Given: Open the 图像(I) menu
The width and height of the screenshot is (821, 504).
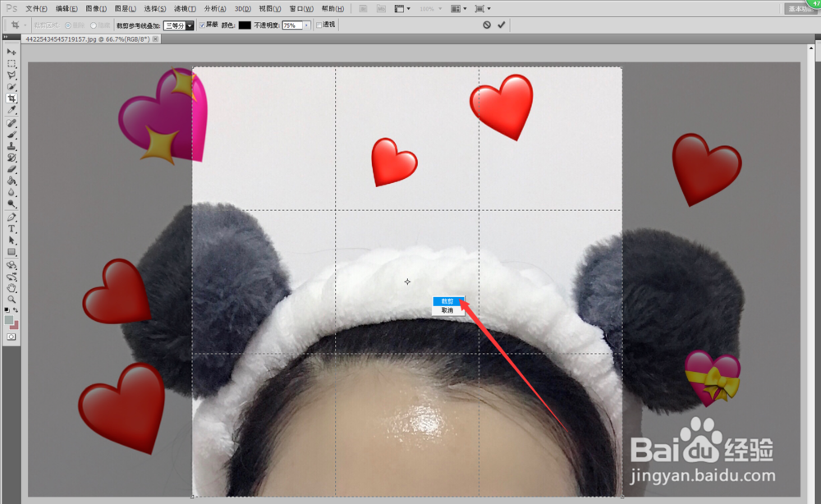Looking at the screenshot, I should (96, 9).
